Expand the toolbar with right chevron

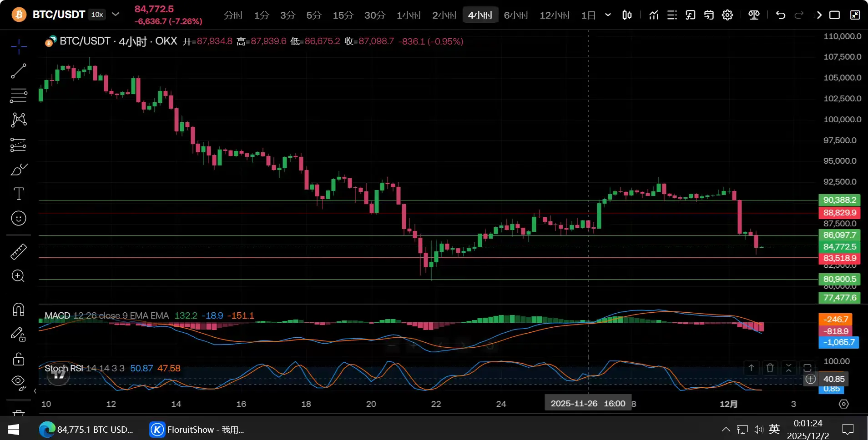819,15
